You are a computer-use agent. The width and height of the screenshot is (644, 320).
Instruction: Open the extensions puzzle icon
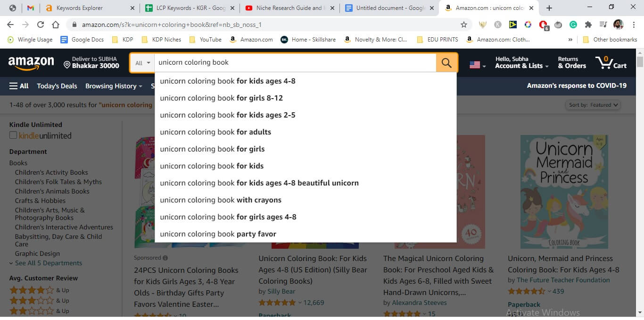(588, 25)
